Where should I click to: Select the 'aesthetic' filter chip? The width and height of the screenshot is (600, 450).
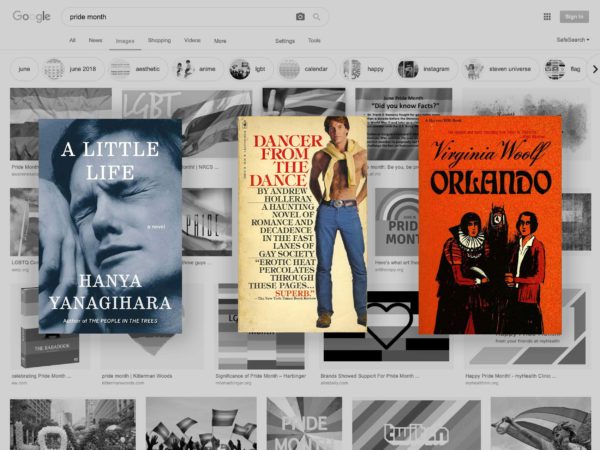coord(138,69)
